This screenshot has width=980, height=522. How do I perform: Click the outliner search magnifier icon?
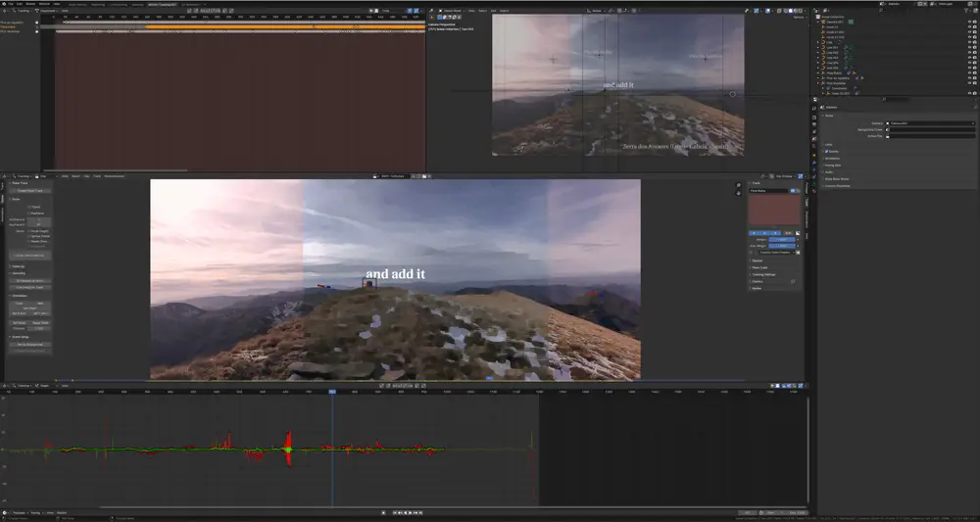[881, 10]
